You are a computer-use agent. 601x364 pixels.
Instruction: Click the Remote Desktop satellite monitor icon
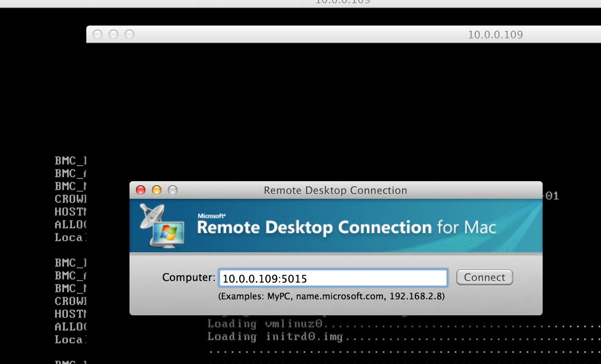tap(161, 226)
